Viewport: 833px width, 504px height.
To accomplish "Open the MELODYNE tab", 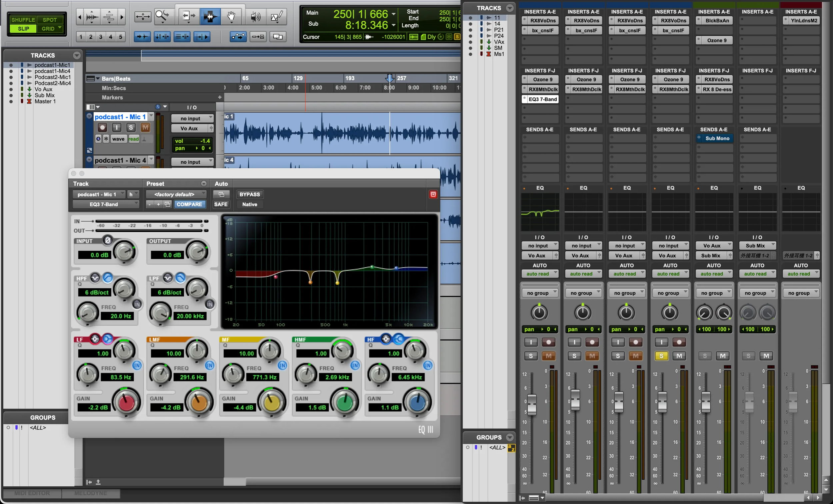I will 91,493.
